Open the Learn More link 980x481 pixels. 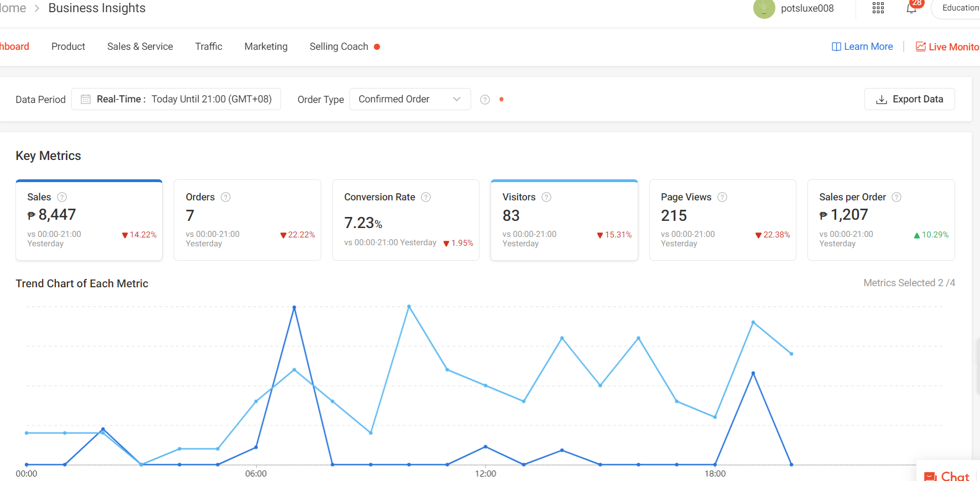pos(863,46)
